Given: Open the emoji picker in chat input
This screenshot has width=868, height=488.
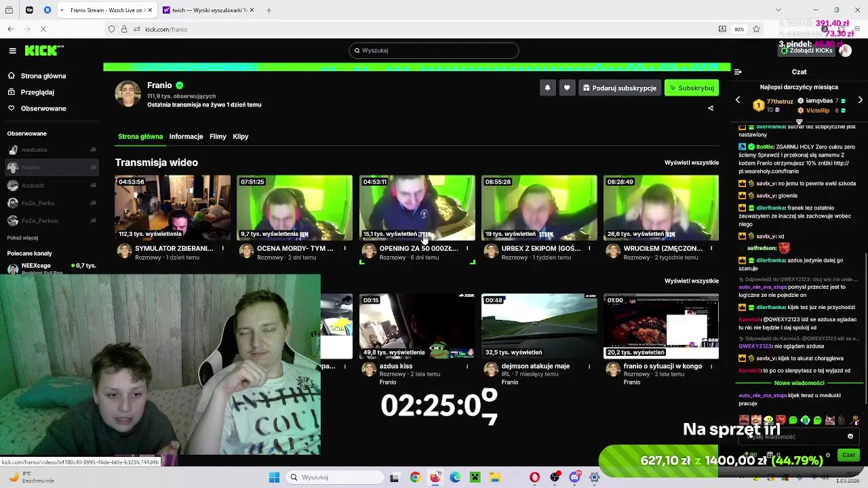Looking at the screenshot, I should click(850, 436).
